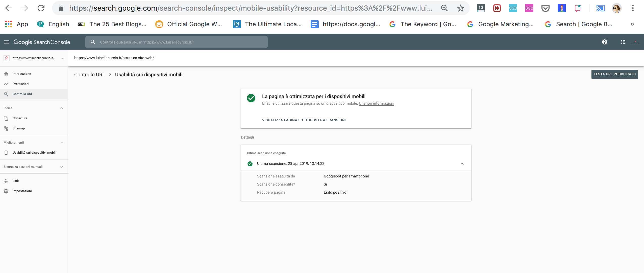Image resolution: width=644 pixels, height=273 pixels.
Task: Select Impostazioni from the sidebar
Action: 22,191
